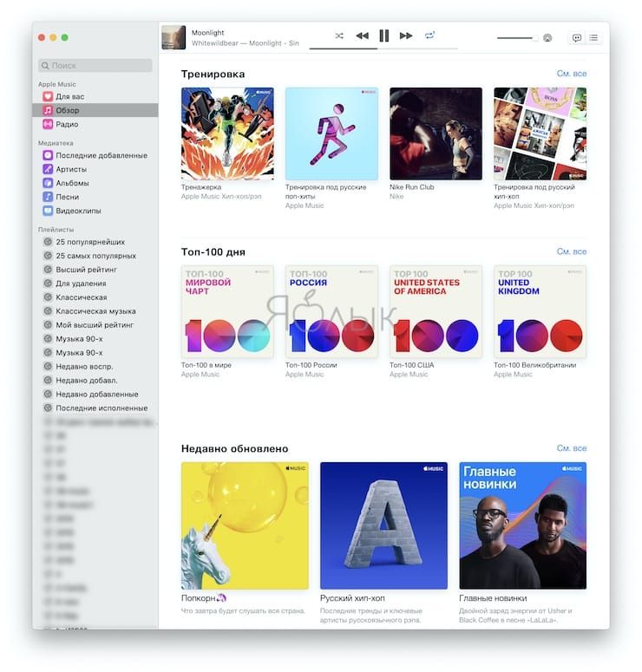Open AirPlay output selector
The image size is (642, 672).
click(x=547, y=38)
